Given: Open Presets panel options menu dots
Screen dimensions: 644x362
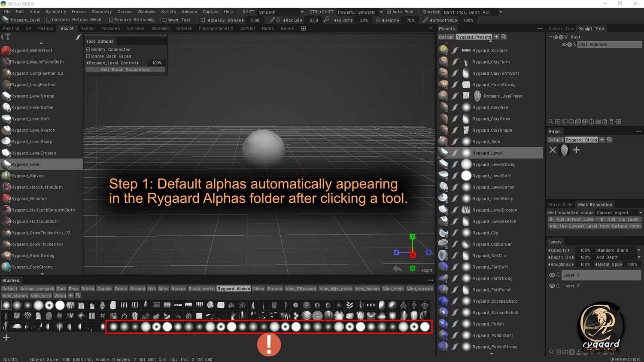Looking at the screenshot, I should click(x=540, y=29).
